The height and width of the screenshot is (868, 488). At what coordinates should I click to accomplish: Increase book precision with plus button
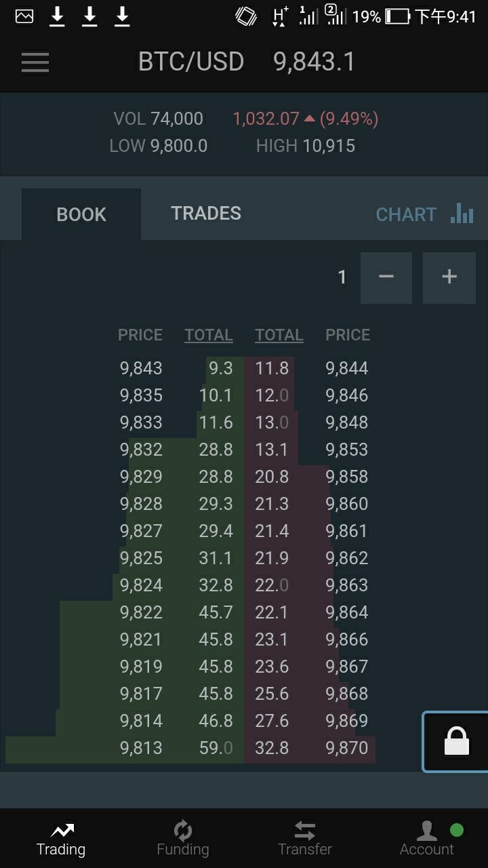pos(449,277)
